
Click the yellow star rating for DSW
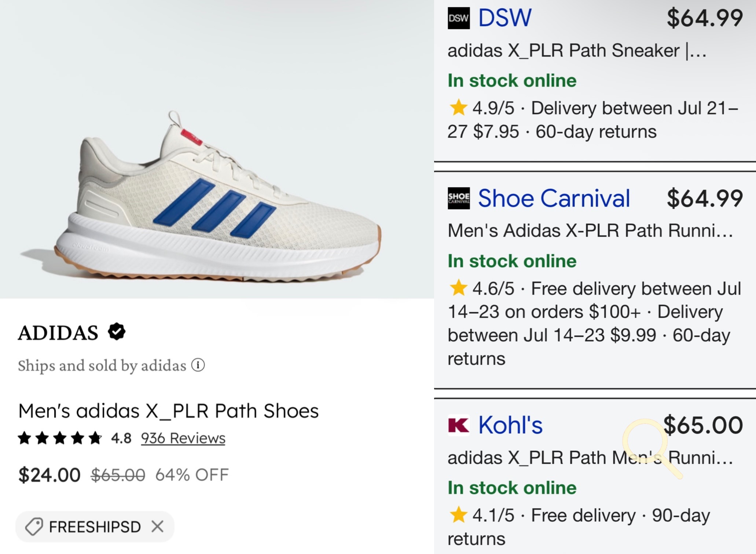coord(458,108)
